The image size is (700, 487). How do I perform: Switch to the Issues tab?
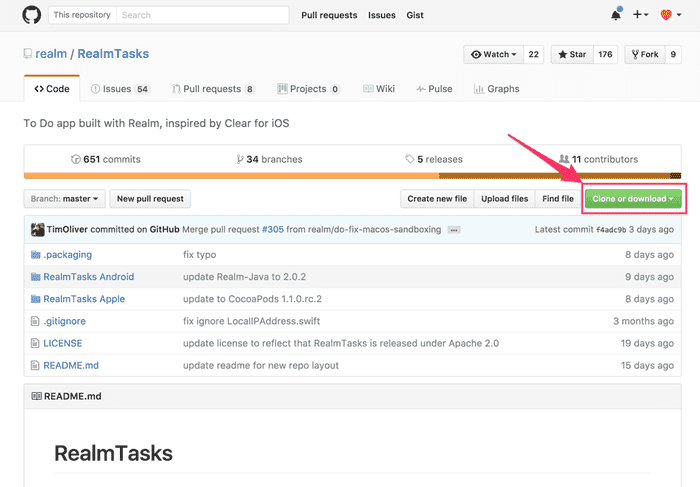pos(119,89)
